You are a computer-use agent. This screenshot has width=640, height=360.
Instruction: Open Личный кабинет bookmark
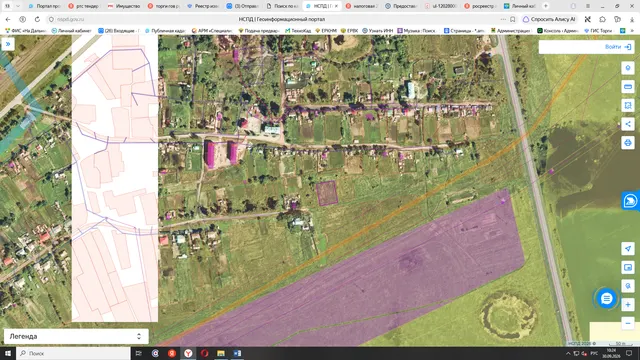coord(72,31)
